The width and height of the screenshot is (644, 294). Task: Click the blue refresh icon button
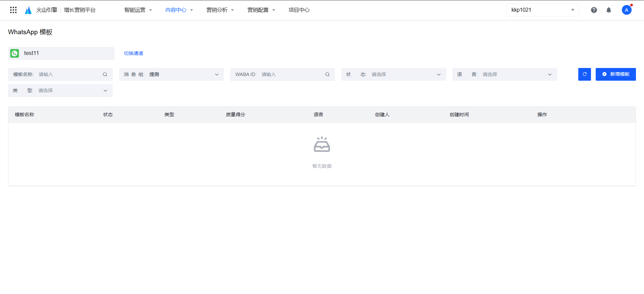[x=584, y=74]
